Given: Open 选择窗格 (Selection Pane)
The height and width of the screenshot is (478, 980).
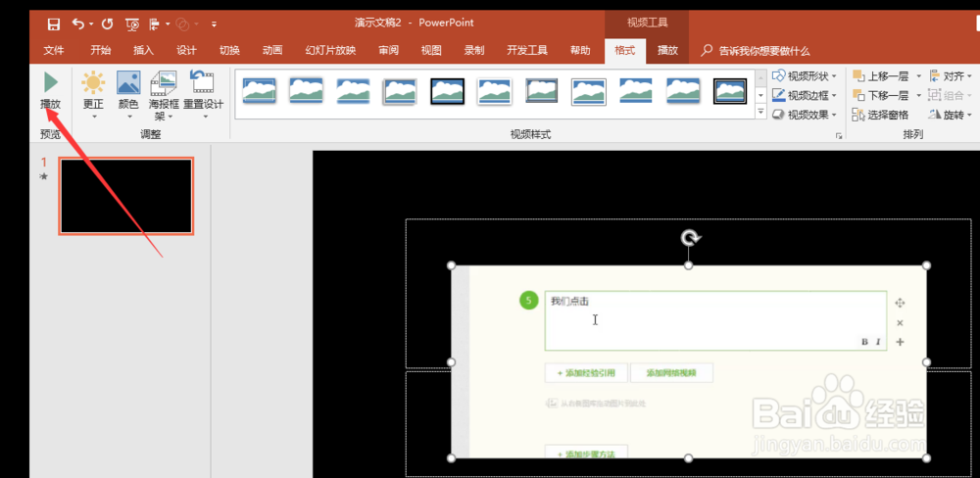Looking at the screenshot, I should tap(881, 115).
